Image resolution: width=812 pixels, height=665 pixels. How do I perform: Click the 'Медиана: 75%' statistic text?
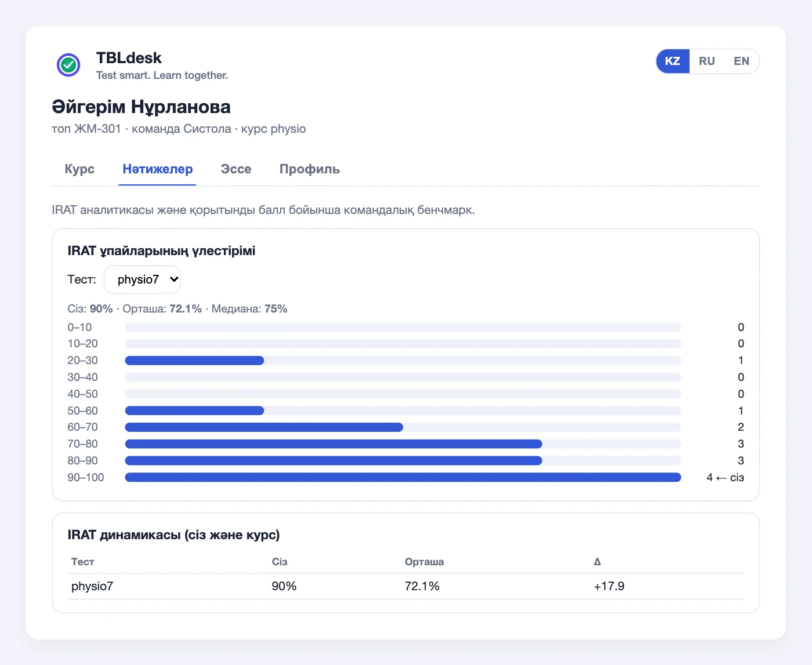pyautogui.click(x=249, y=309)
